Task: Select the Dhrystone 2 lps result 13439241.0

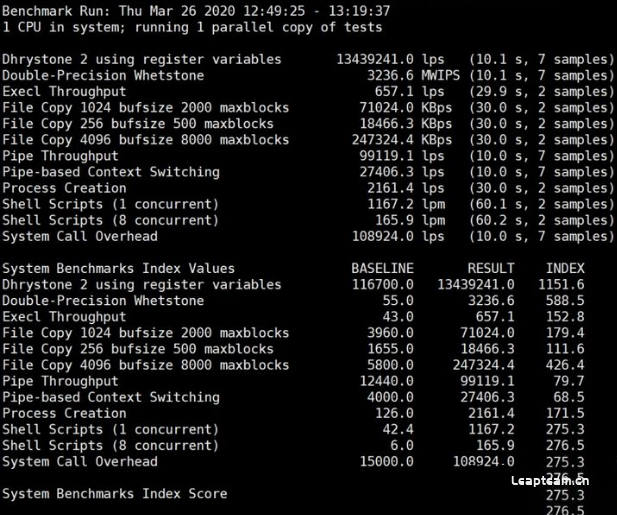Action: 375,59
